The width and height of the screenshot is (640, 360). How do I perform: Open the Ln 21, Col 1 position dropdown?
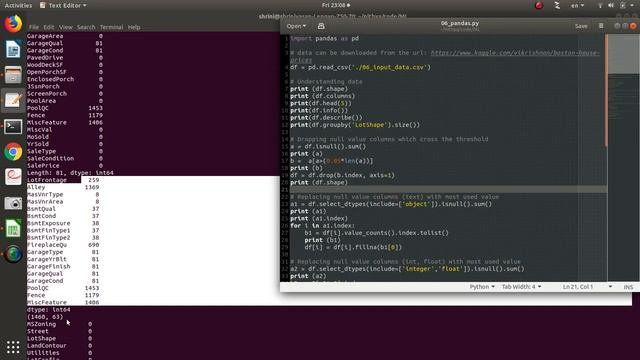(x=587, y=287)
